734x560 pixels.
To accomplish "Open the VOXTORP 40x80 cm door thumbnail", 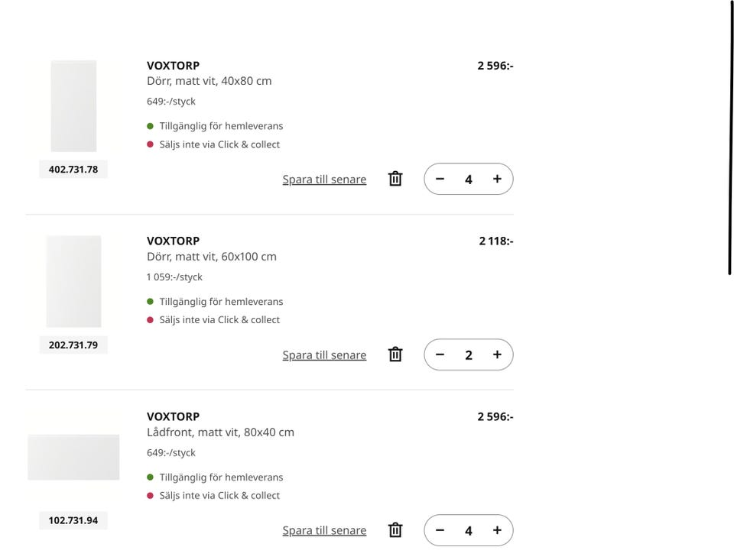I will click(73, 106).
